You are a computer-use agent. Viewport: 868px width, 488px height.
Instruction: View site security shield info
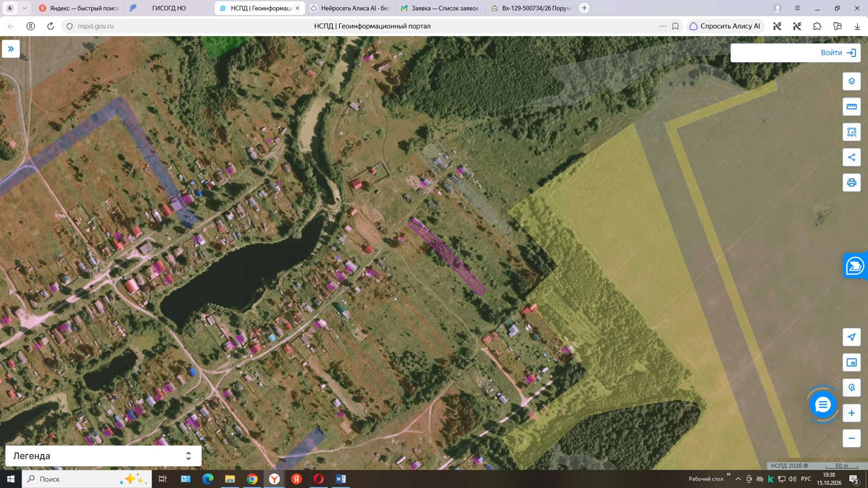coord(69,26)
